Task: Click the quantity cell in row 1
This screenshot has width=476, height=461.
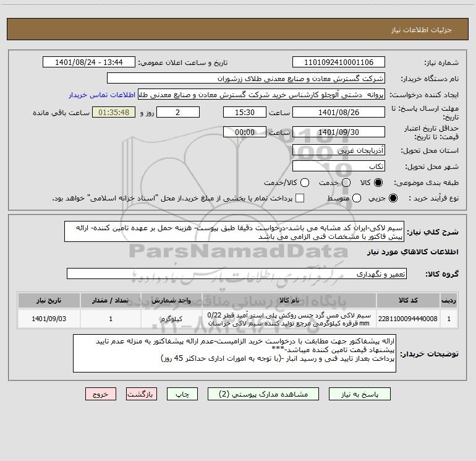Action: (x=111, y=319)
